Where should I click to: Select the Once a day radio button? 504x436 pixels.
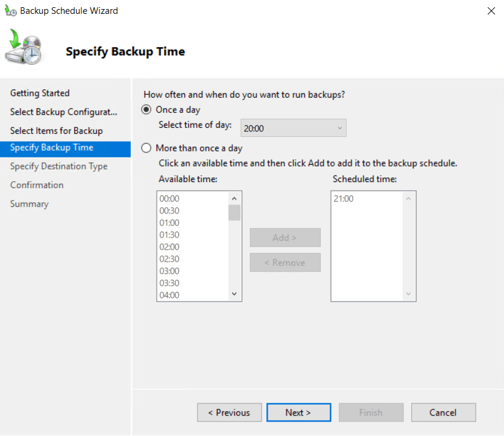coord(146,110)
